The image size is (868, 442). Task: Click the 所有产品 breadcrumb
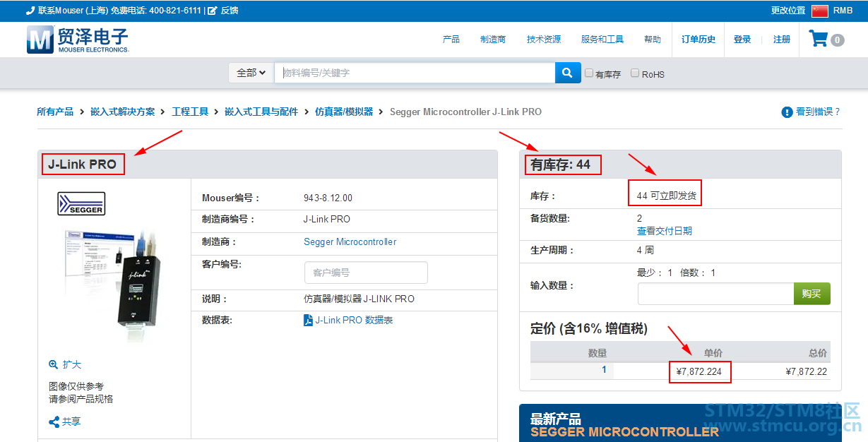[55, 112]
